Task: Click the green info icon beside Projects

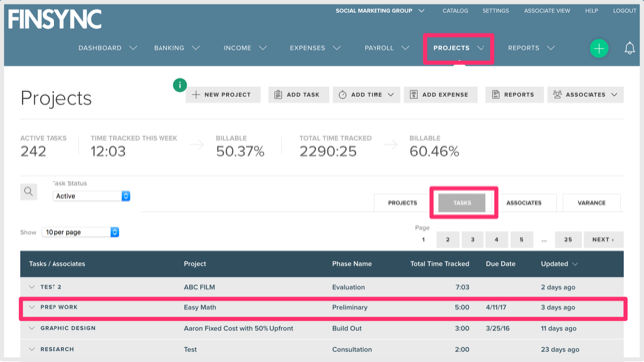Action: point(180,85)
